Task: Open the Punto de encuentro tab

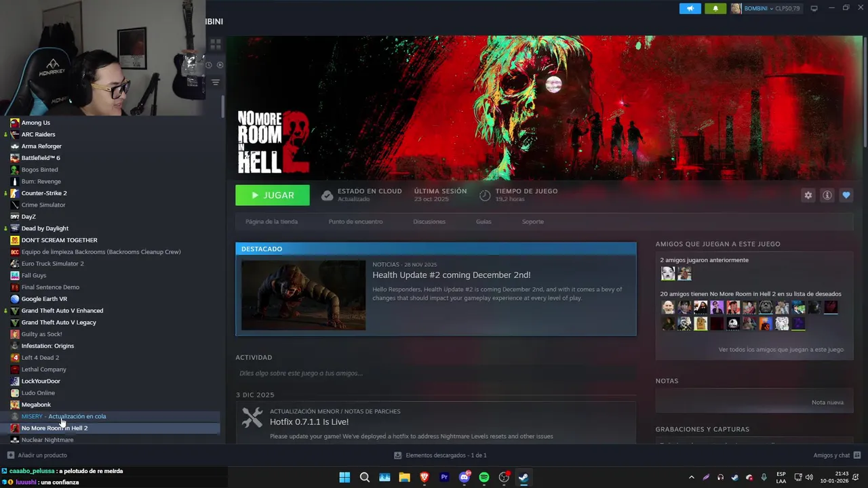Action: tap(355, 222)
